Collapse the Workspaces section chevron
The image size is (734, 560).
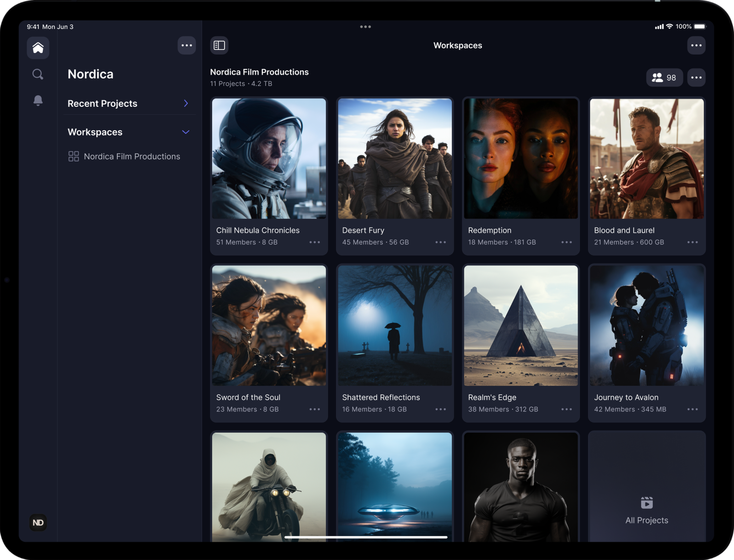(x=186, y=132)
